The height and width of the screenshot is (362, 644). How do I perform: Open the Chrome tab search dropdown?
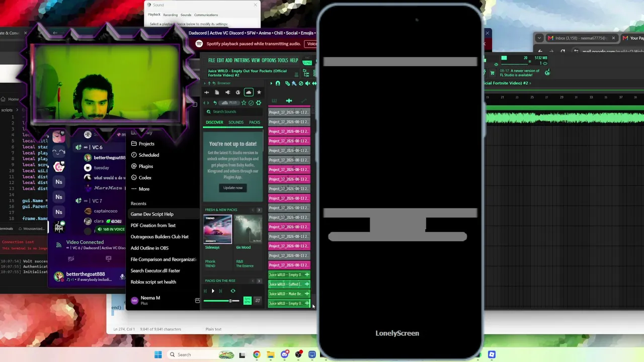pyautogui.click(x=539, y=38)
